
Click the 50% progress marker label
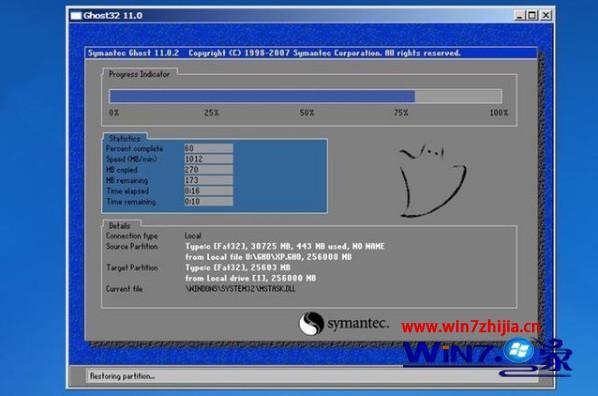pyautogui.click(x=307, y=113)
